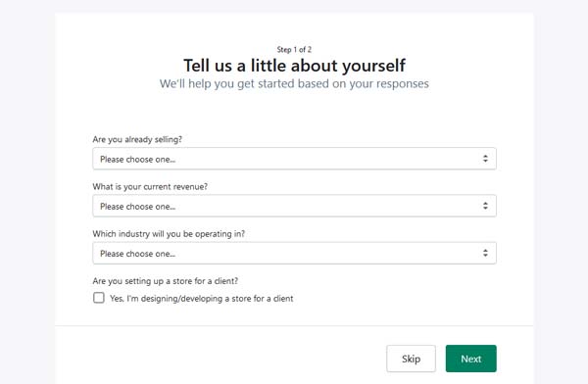Screen dimensions: 588x384
Task: Select 'Please choose one...' text under already selling
Action: tap(137, 160)
